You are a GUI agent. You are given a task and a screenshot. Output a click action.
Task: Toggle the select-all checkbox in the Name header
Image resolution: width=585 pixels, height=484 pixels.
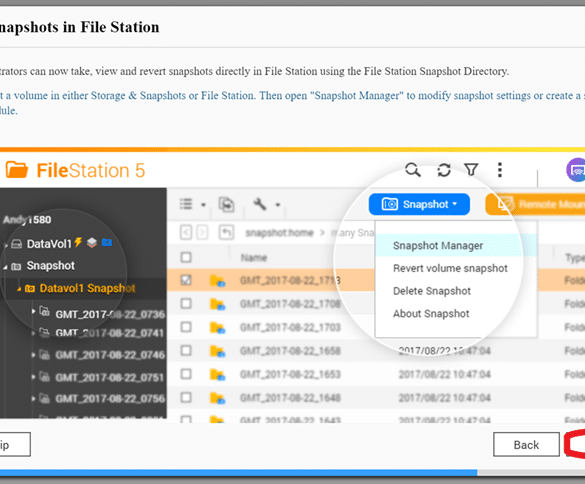click(186, 257)
